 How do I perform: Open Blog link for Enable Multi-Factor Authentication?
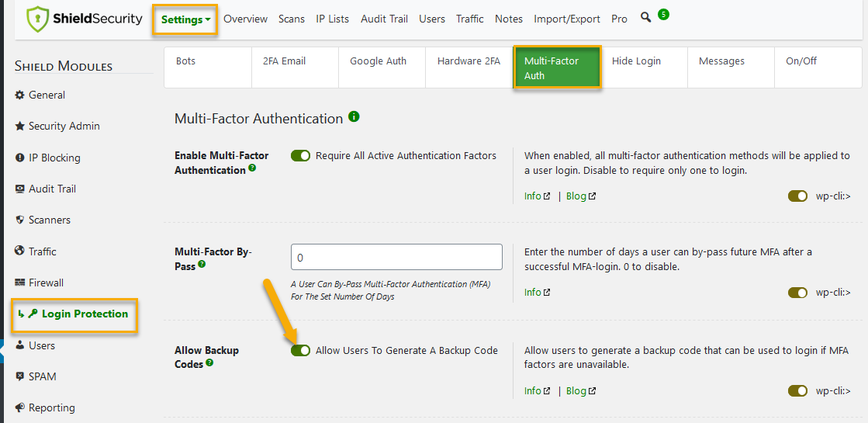tap(581, 196)
